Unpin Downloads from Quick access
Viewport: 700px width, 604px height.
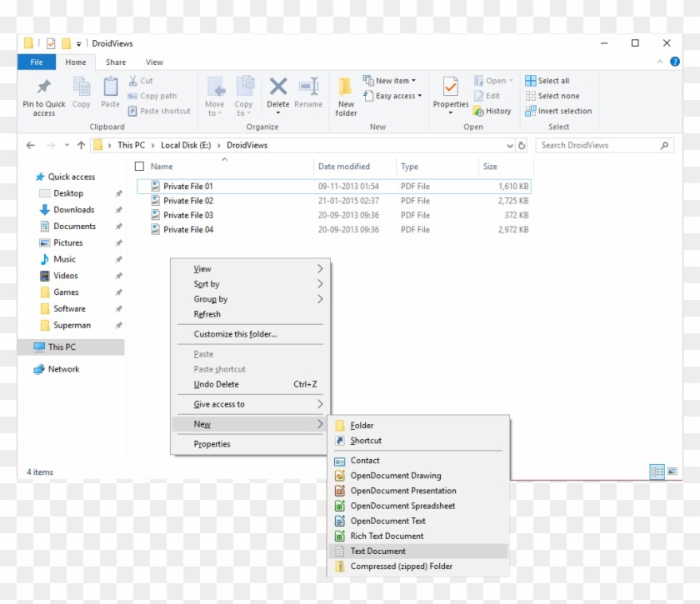tap(118, 210)
